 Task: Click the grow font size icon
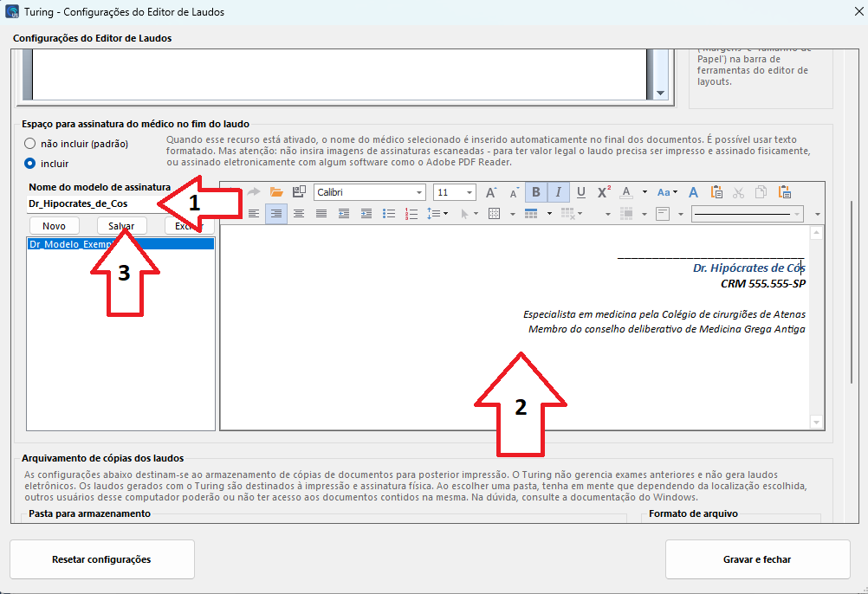pos(491,192)
